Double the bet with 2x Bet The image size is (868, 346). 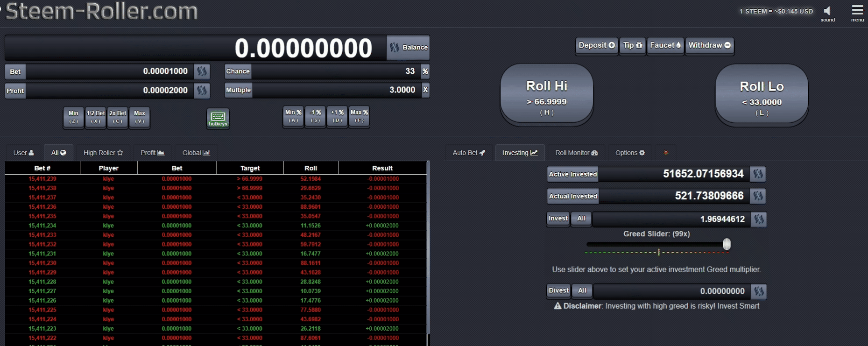(x=118, y=117)
